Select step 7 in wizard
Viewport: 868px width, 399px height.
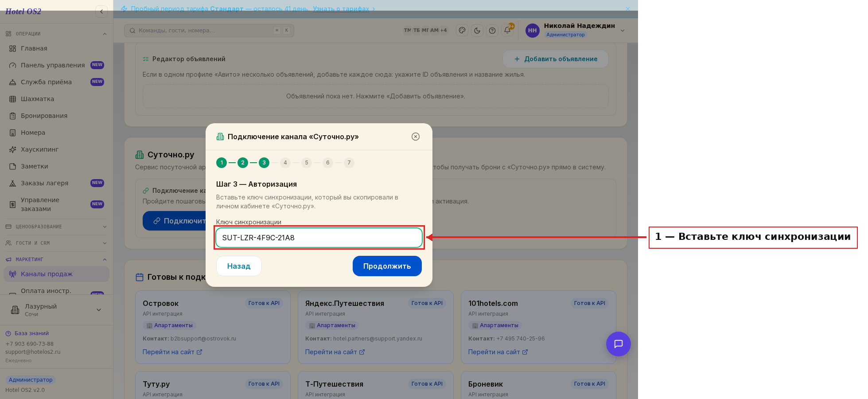(349, 163)
